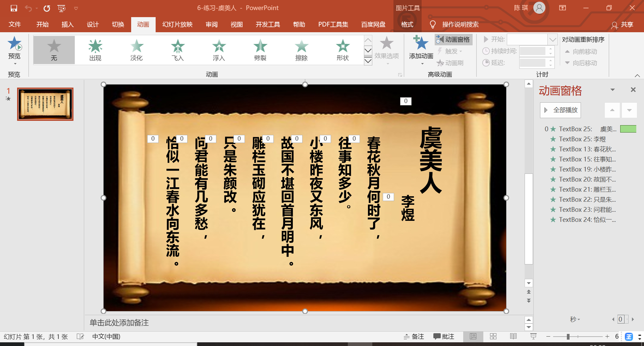Click the Undo arrow icon
The image size is (644, 346).
point(28,8)
